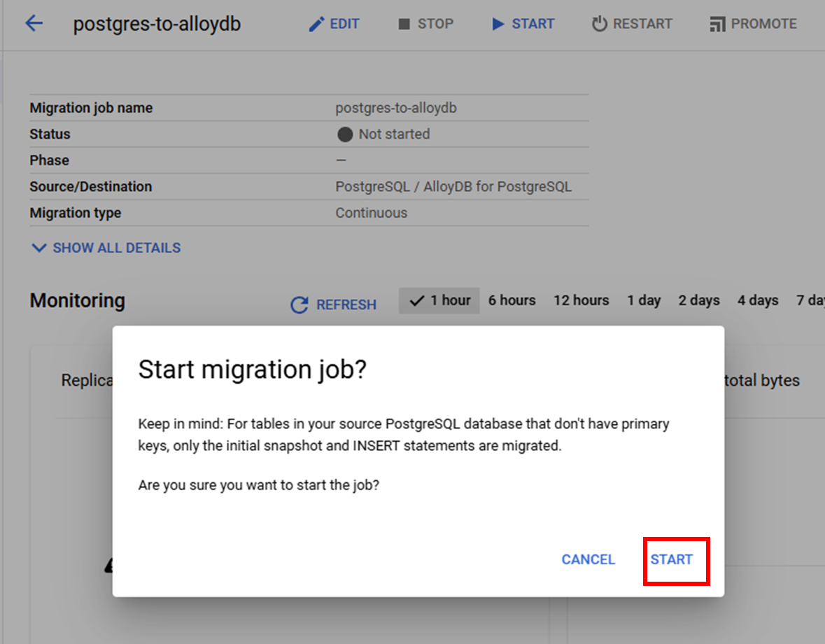Click the 'Not started' status text

394,134
